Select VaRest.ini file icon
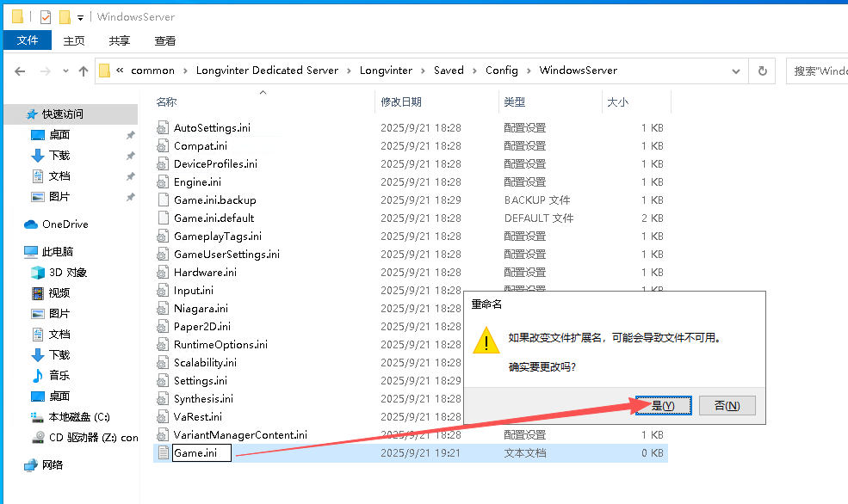The width and height of the screenshot is (848, 504). point(163,417)
